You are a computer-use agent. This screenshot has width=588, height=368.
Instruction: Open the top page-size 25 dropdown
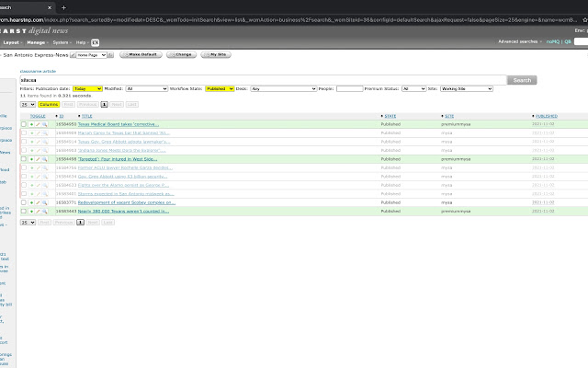click(28, 104)
